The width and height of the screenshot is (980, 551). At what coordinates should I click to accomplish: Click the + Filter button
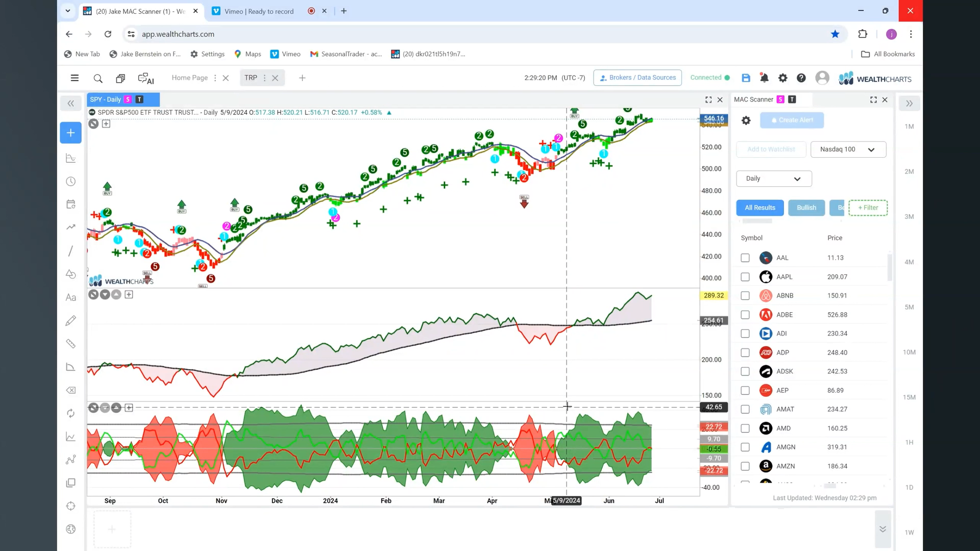868,208
